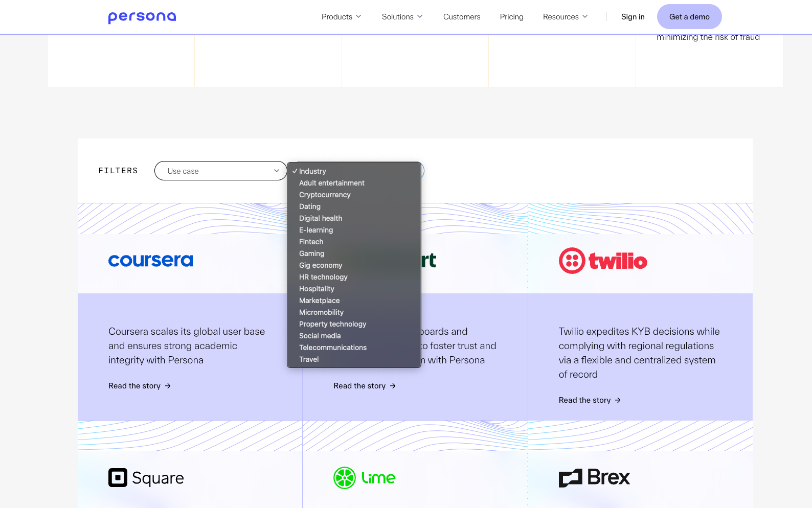Expand the Solutions menu chevron
This screenshot has width=812, height=508.
pos(420,17)
